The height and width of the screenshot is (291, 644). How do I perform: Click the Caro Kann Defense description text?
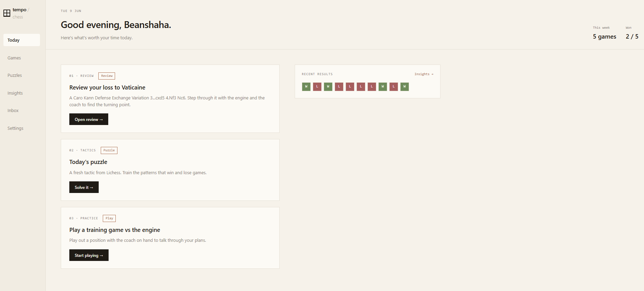coord(167,101)
